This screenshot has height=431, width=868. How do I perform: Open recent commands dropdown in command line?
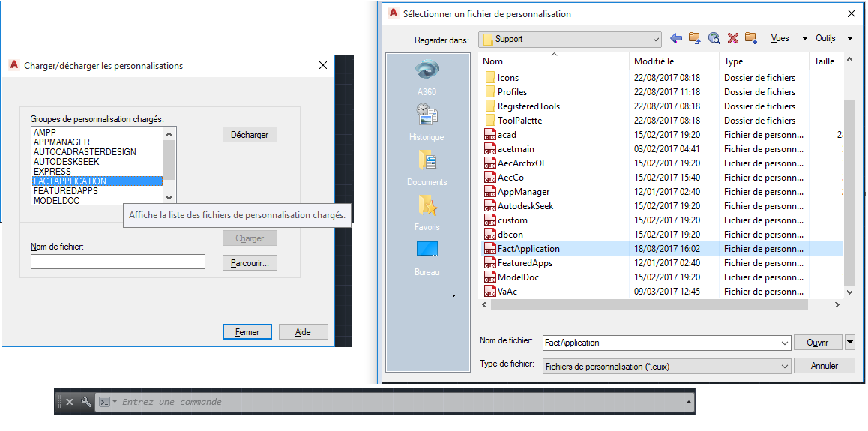coord(115,403)
